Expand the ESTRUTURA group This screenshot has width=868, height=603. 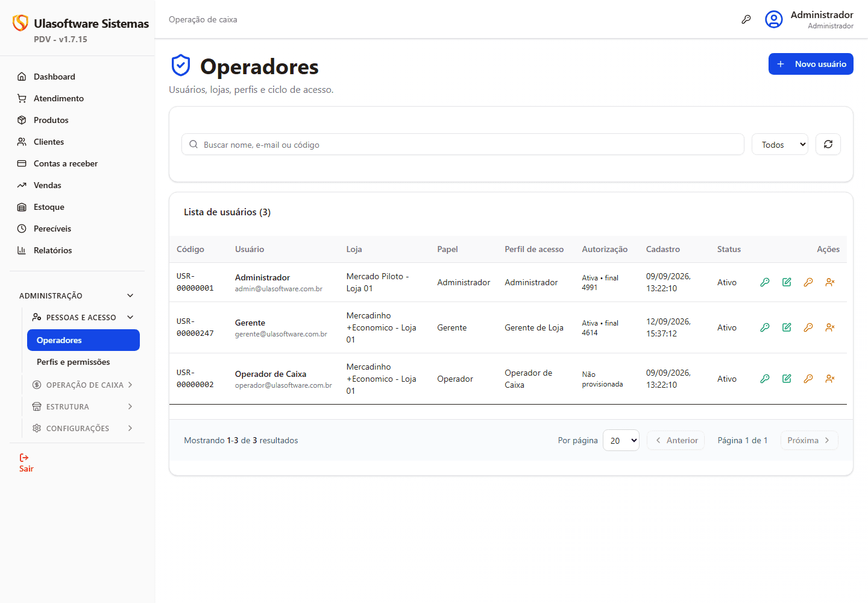83,406
